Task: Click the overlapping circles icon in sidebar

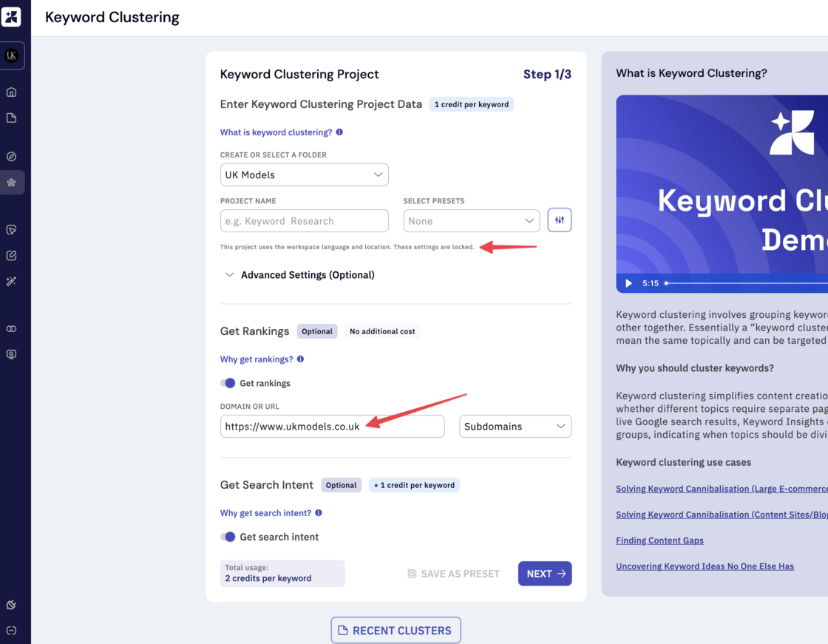Action: tap(11, 328)
